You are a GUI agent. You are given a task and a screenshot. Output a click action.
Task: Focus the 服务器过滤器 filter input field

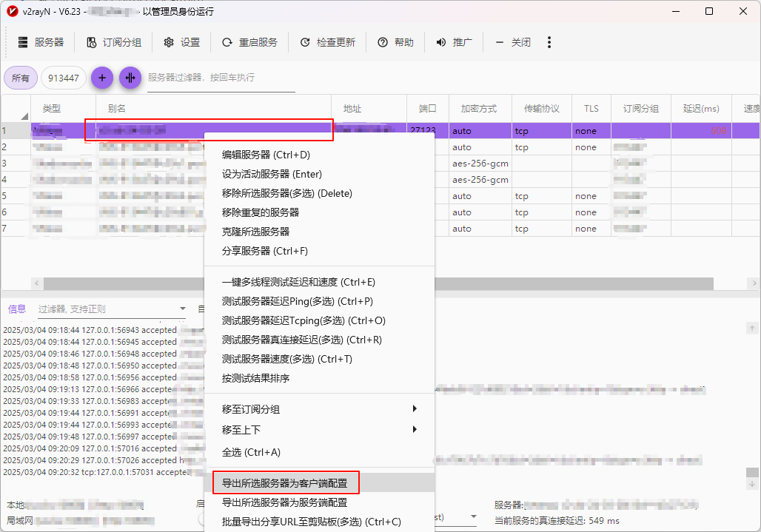coord(221,78)
